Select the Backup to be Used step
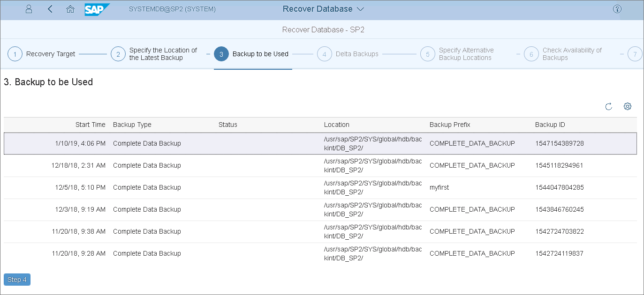644x295 pixels. (221, 54)
